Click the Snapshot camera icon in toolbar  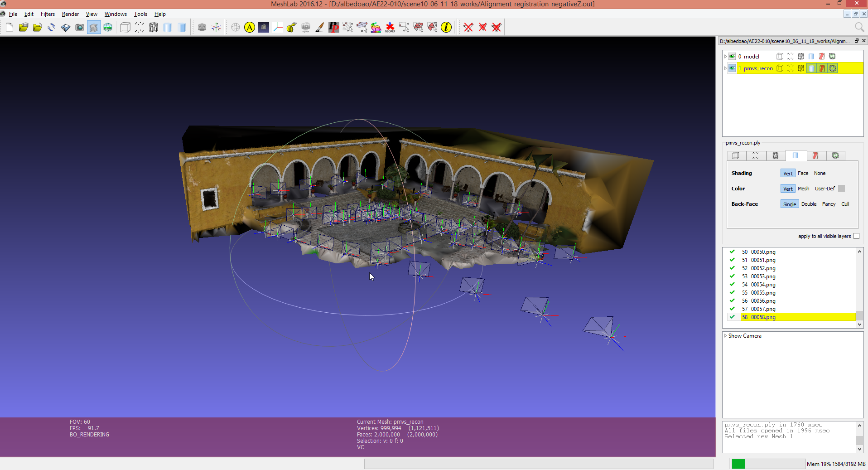80,28
